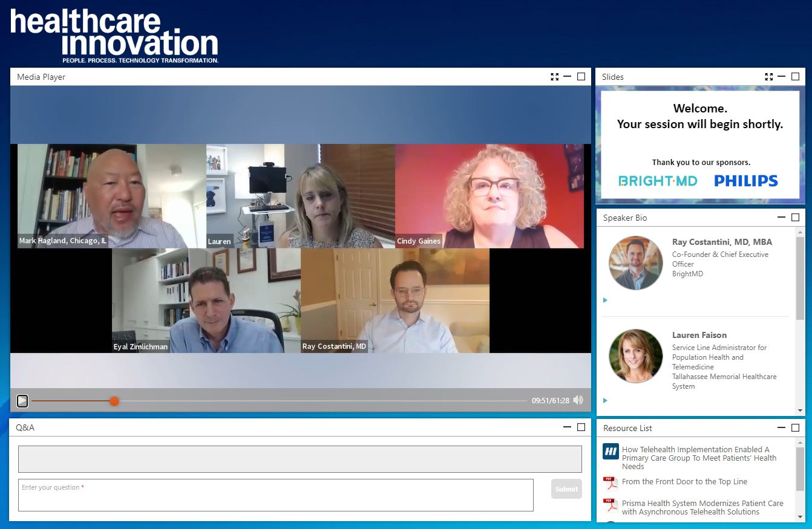Submit a question with the Submit button

(x=566, y=489)
